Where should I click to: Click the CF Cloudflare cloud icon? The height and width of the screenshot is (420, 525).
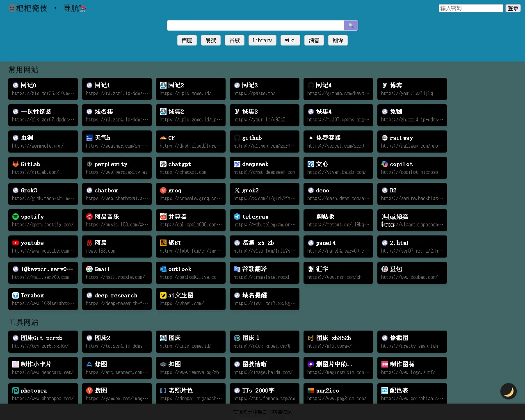163,138
